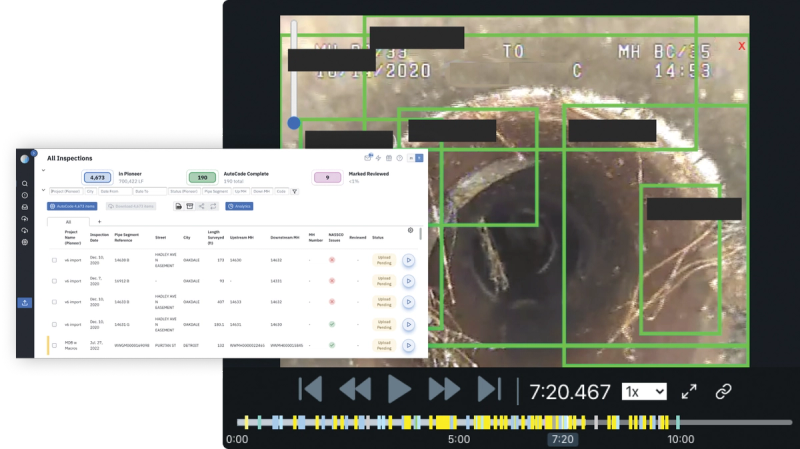
Task: Click the City filter field
Action: pos(90,191)
